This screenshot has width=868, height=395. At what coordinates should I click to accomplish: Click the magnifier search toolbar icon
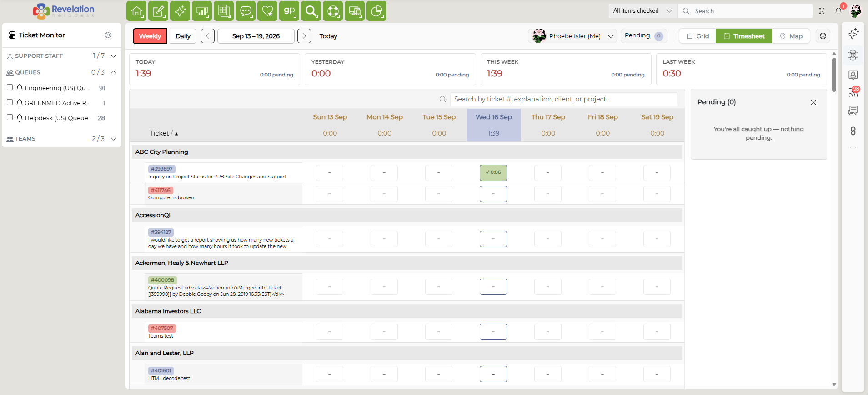[x=311, y=11]
